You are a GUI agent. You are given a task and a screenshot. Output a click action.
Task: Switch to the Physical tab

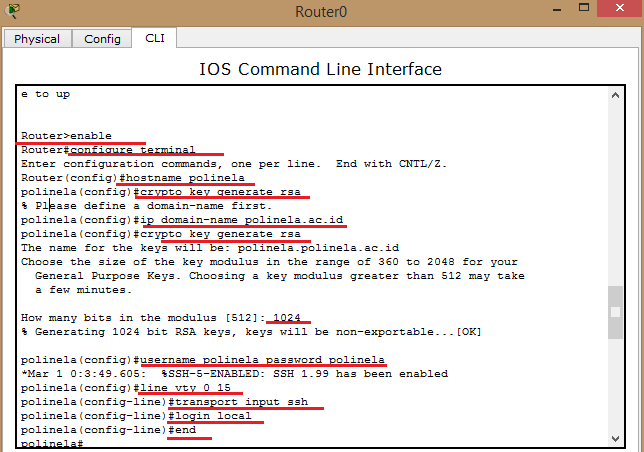37,39
